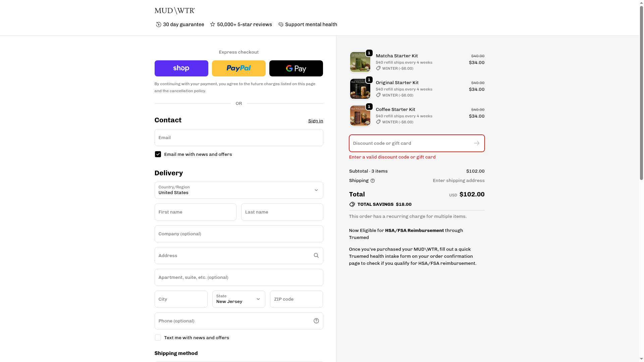Click the phone field help icon
Screen dimensions: 644x362
[x=316, y=321]
